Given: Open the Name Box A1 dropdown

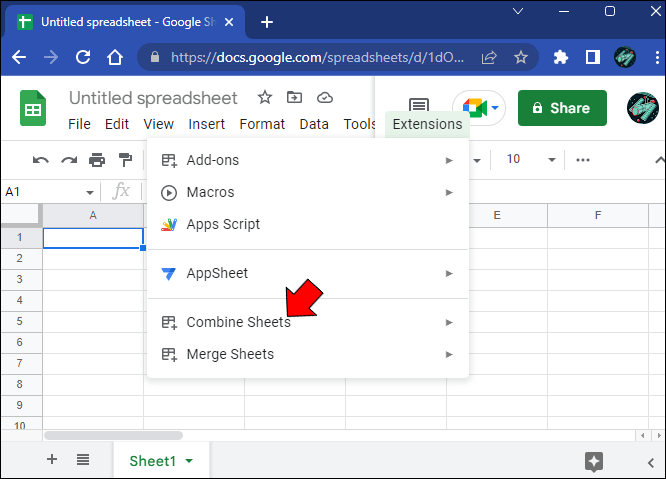Looking at the screenshot, I should [90, 191].
